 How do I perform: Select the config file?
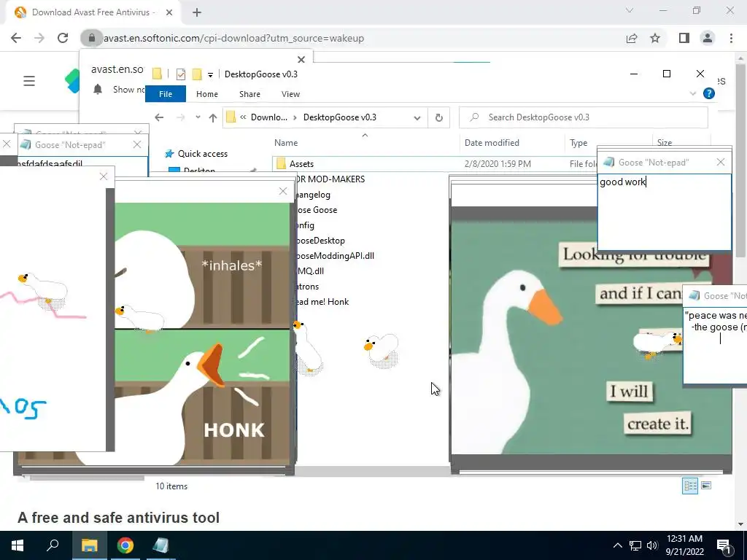[x=306, y=225]
